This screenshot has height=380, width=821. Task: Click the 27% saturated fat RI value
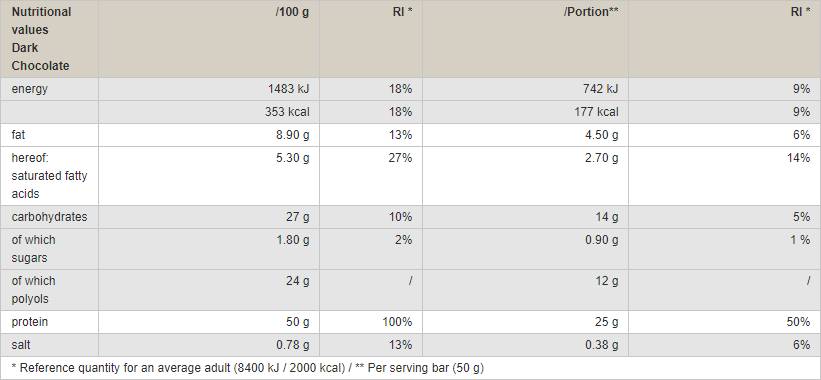(401, 158)
